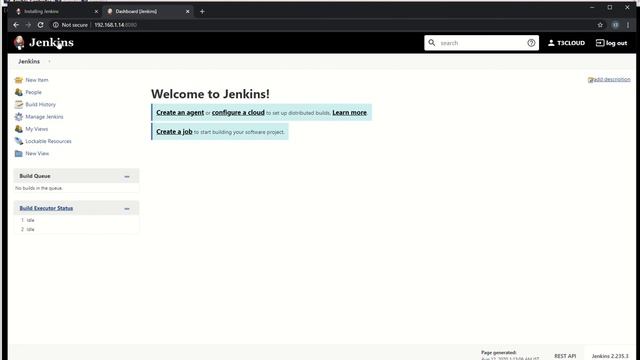The image size is (640, 360).
Task: Click add description link
Action: pyautogui.click(x=612, y=79)
